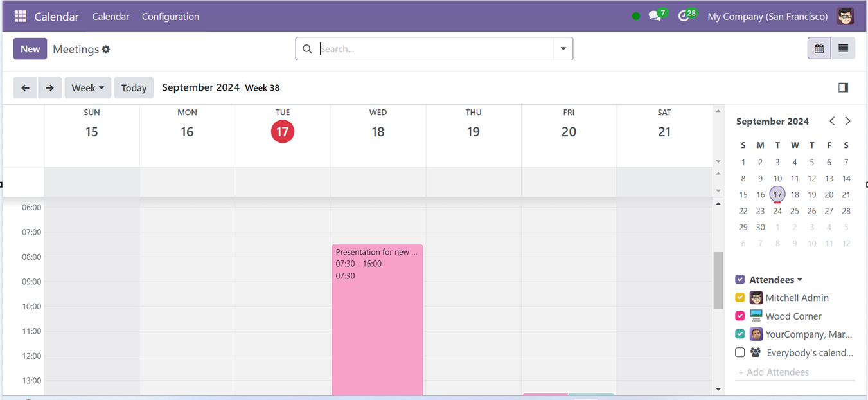
Task: Expand the search filters dropdown arrow
Action: coord(563,48)
